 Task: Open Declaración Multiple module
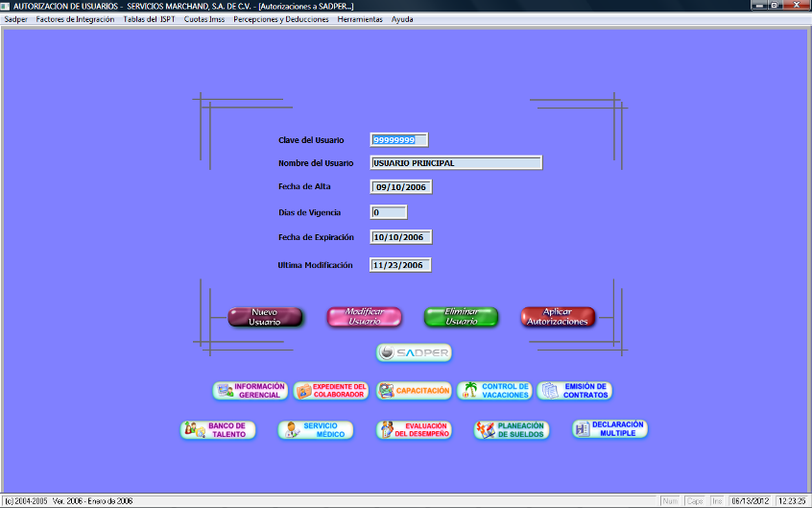pos(610,428)
